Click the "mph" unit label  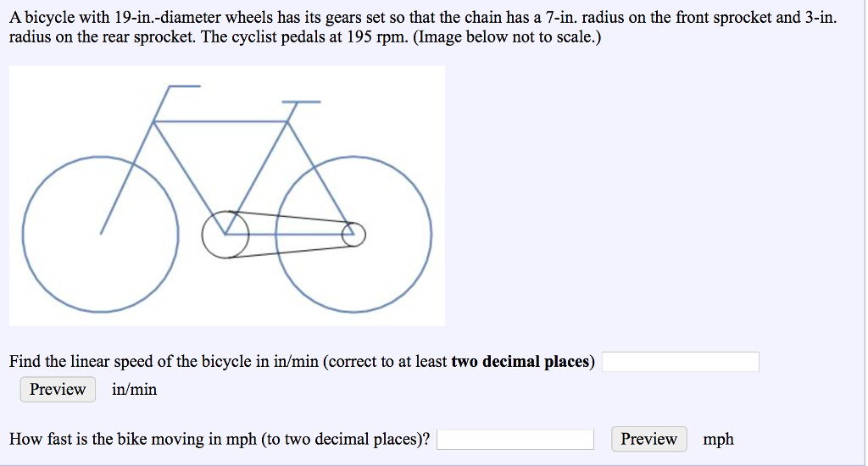point(718,440)
